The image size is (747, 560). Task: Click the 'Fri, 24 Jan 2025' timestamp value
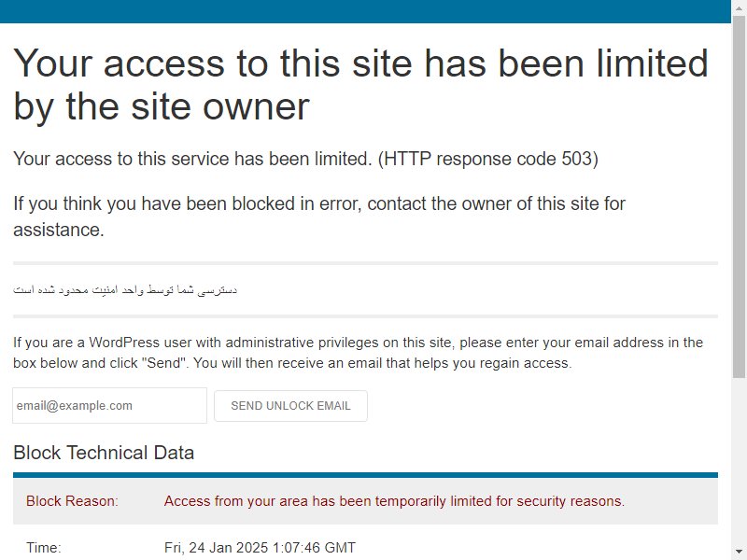click(x=260, y=548)
